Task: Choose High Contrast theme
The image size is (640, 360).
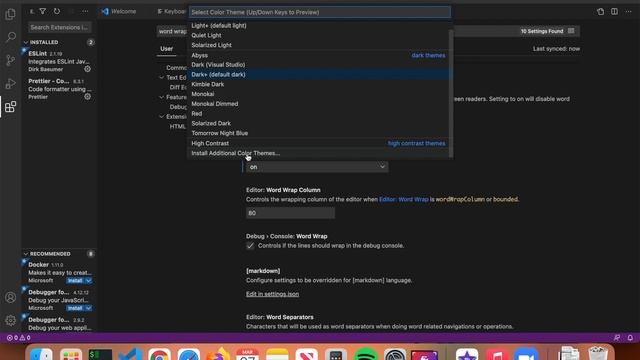Action: 318,143
